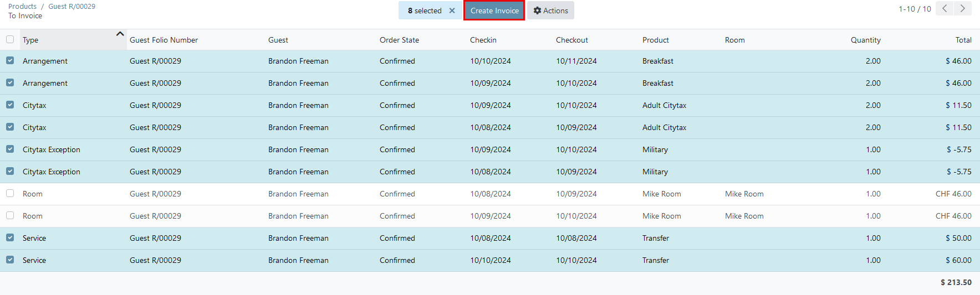980x295 pixels.
Task: Go to next page arrow
Action: [963, 8]
